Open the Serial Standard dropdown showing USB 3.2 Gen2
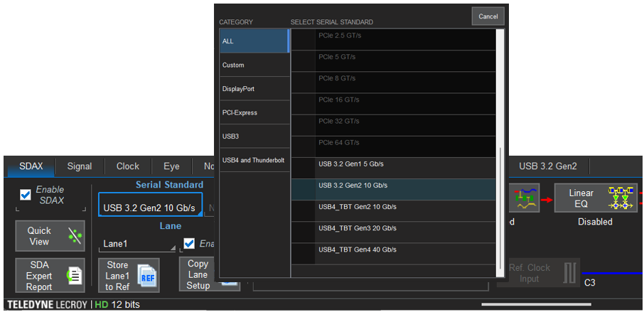This screenshot has width=644, height=317. click(x=150, y=204)
